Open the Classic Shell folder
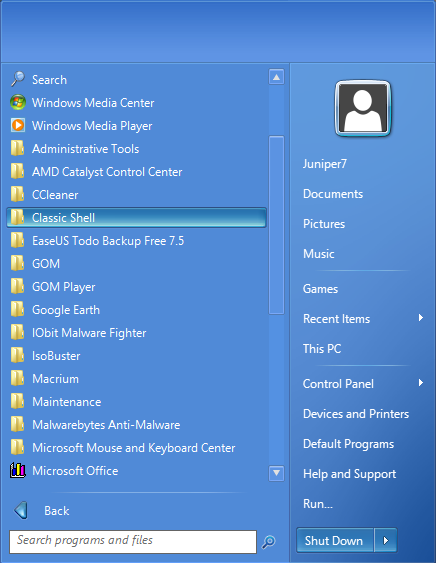The height and width of the screenshot is (563, 436). tap(136, 218)
